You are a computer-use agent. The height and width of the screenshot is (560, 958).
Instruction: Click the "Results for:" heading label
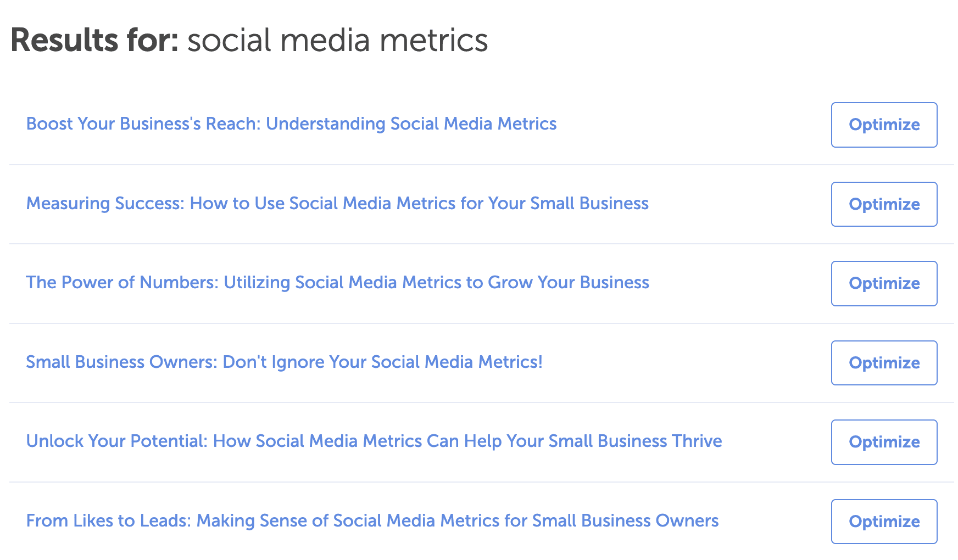[x=94, y=41]
